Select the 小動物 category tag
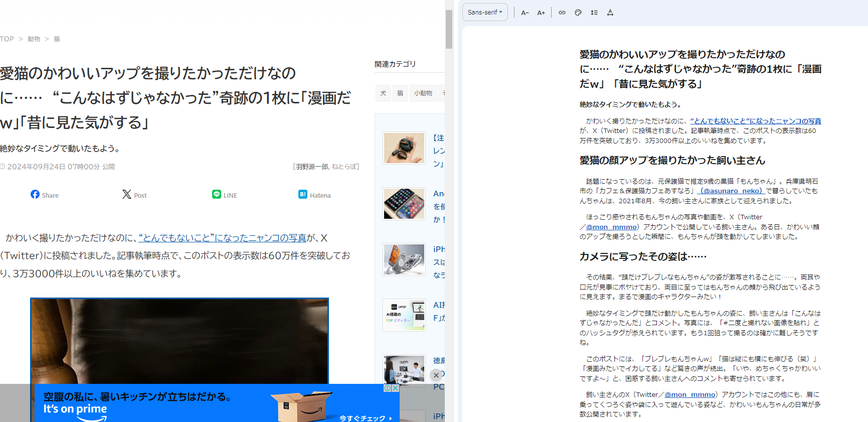The width and height of the screenshot is (868, 422). 423,93
